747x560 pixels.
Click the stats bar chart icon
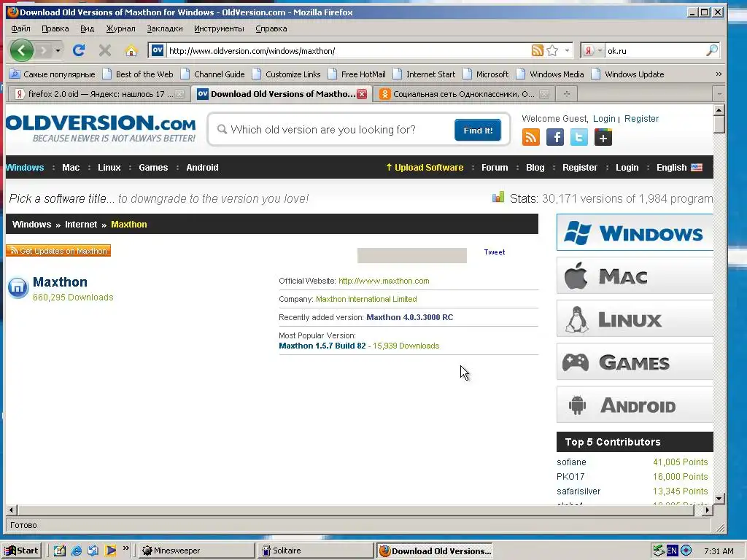click(498, 197)
